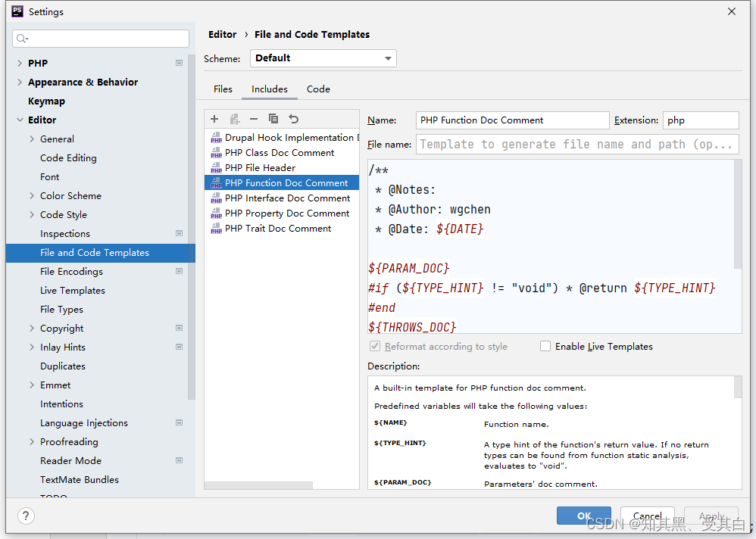Click the Editor breadcrumb link

pyautogui.click(x=222, y=35)
